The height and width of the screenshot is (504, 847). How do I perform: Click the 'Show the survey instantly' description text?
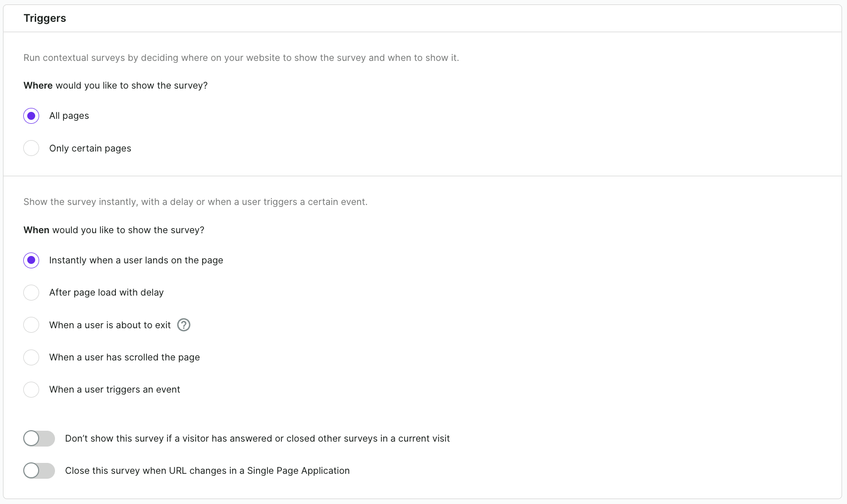click(196, 202)
